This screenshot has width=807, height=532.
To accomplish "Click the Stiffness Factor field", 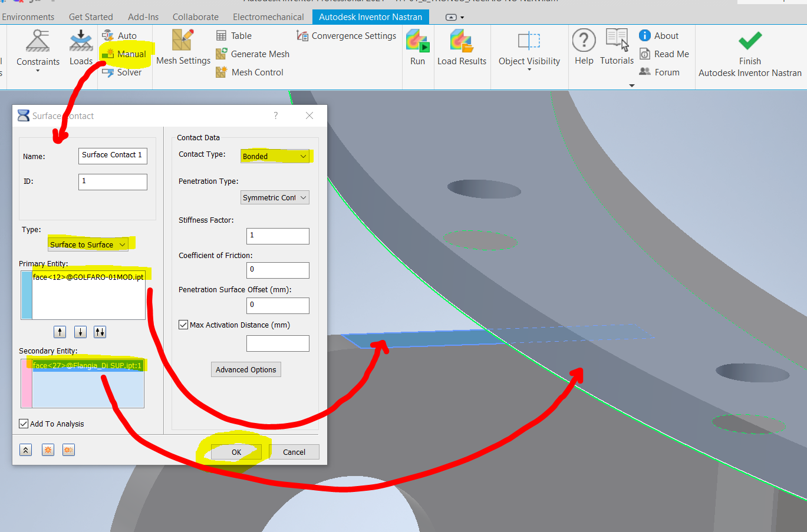I will point(278,236).
